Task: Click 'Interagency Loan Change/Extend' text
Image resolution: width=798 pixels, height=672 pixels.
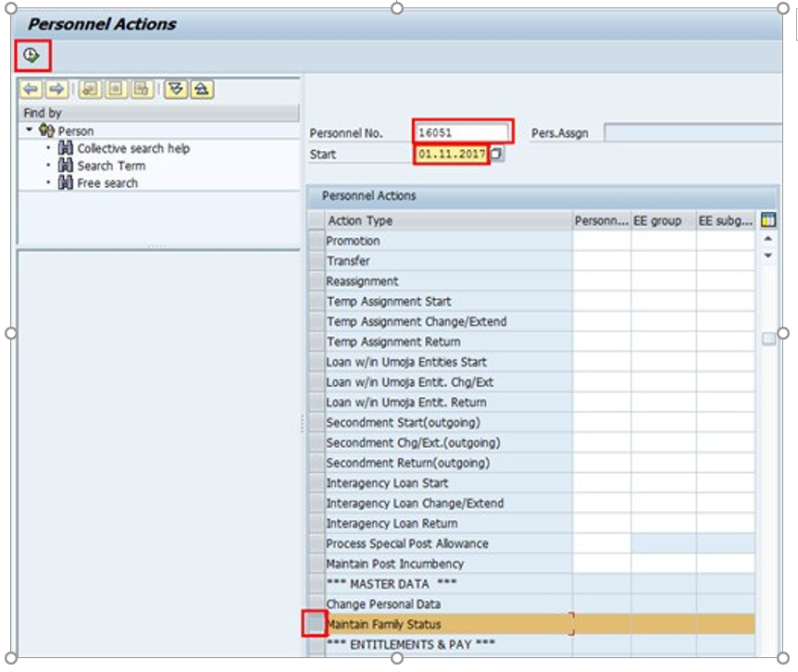Action: [416, 504]
